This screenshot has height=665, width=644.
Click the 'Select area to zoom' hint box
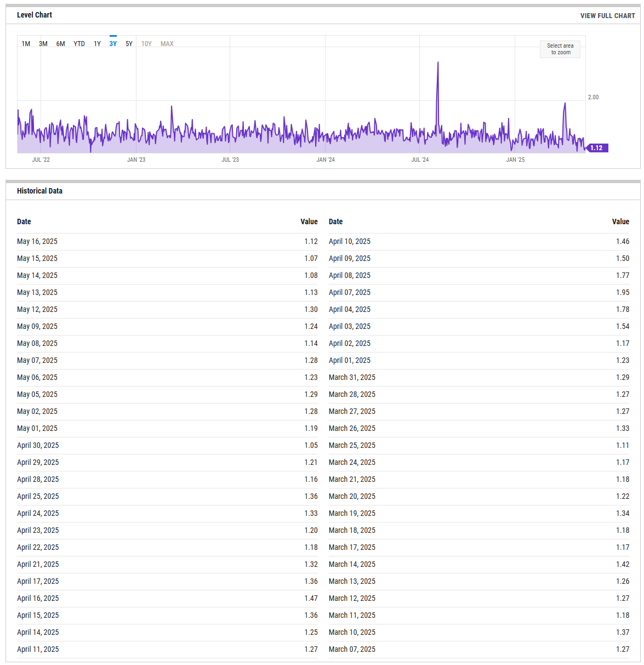pos(560,49)
